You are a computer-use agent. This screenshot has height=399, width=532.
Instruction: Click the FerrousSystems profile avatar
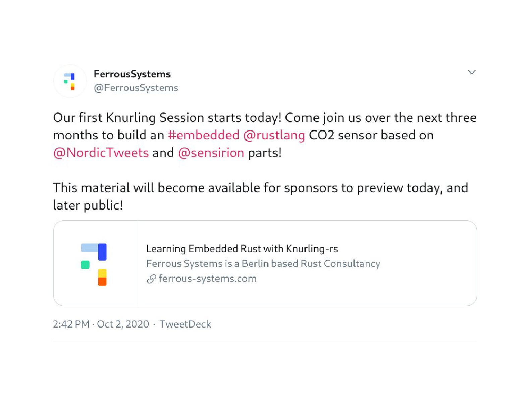point(70,81)
